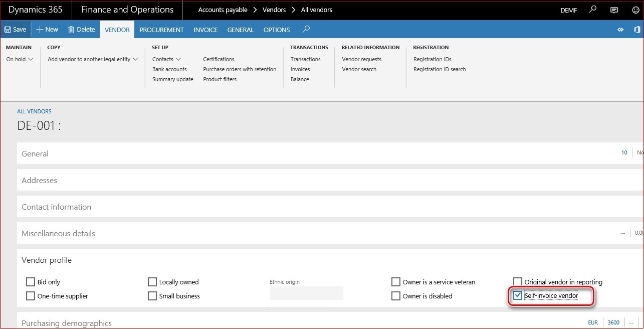The image size is (644, 329).
Task: Expand the General fasttab
Action: tap(330, 153)
